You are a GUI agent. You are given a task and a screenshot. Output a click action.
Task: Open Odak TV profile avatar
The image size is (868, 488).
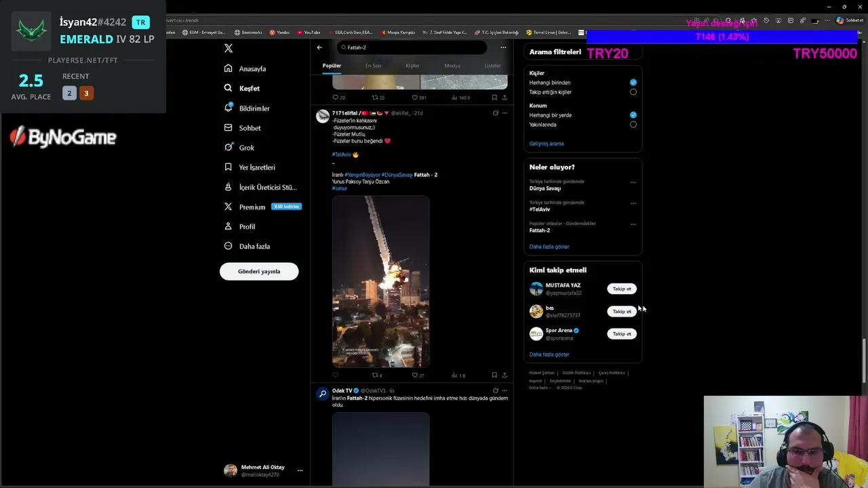(323, 394)
